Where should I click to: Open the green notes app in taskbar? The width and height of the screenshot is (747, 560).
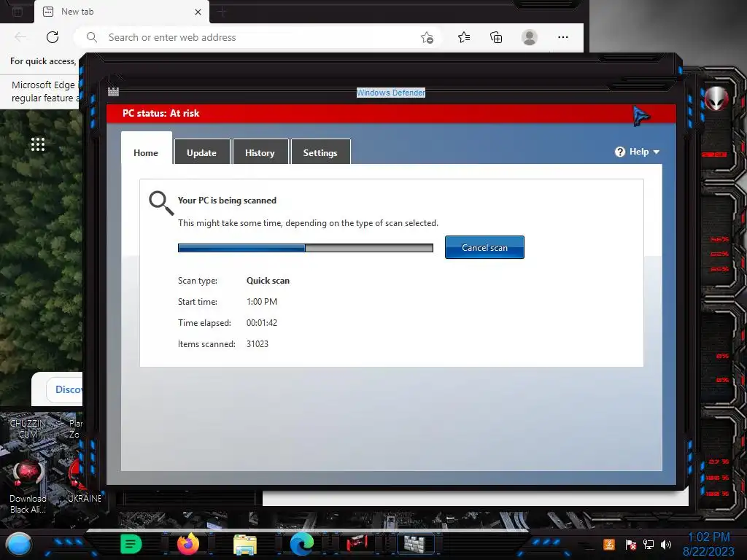(131, 544)
